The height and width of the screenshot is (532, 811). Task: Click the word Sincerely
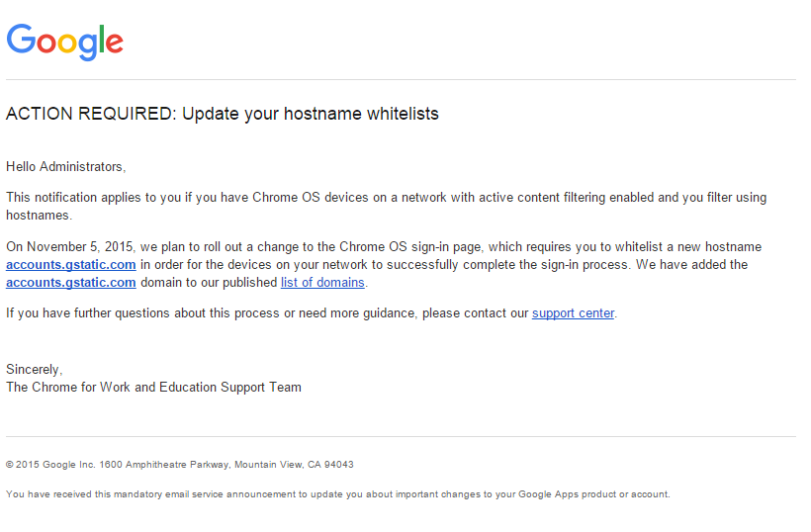click(35, 370)
